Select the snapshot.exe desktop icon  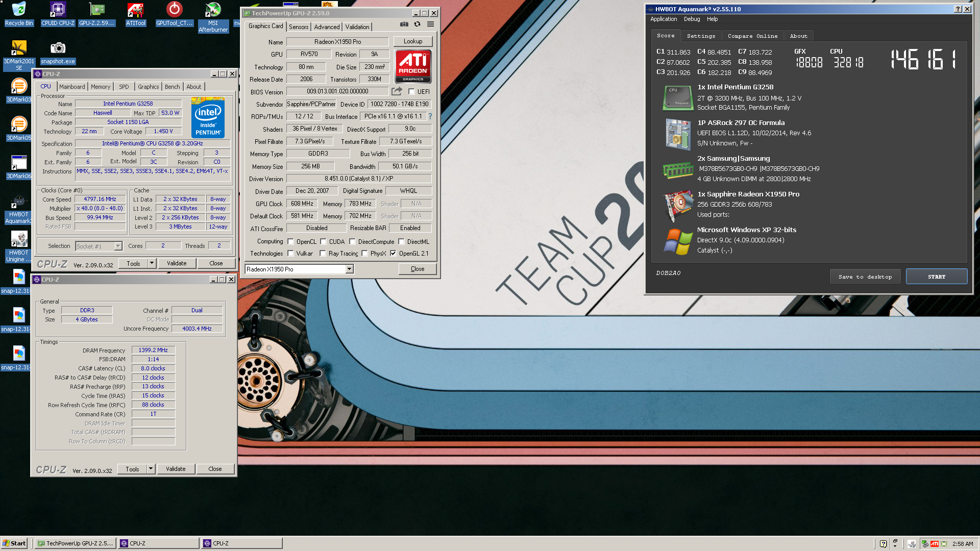pyautogui.click(x=58, y=53)
